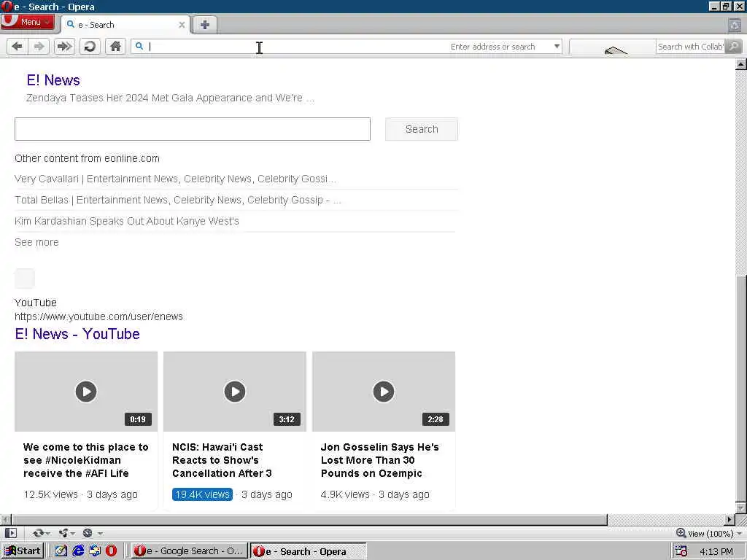747x560 pixels.
Task: Go back with the Back arrow
Action: 18,46
